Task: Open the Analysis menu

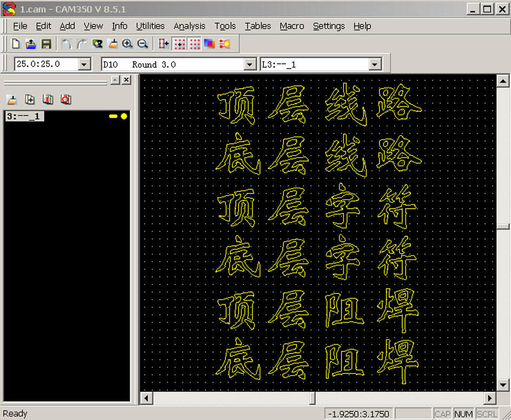Action: 189,26
